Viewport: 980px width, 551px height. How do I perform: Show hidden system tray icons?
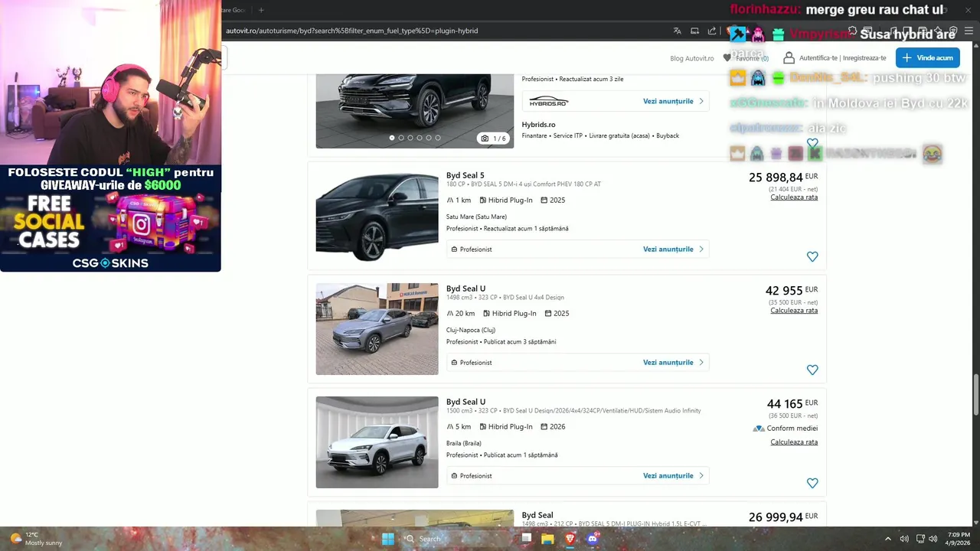coord(888,539)
